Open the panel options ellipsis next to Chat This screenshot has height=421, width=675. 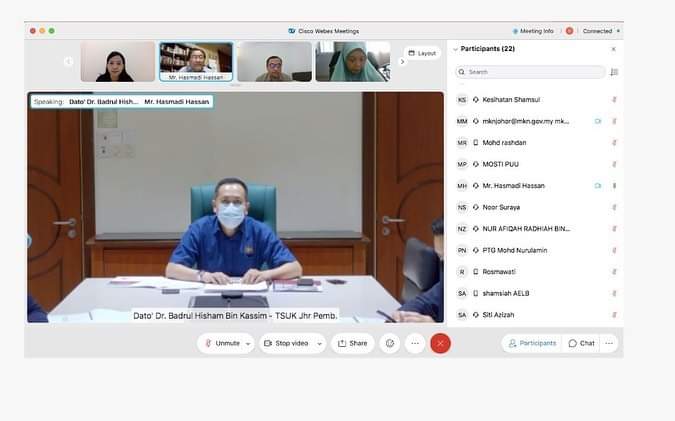click(609, 343)
